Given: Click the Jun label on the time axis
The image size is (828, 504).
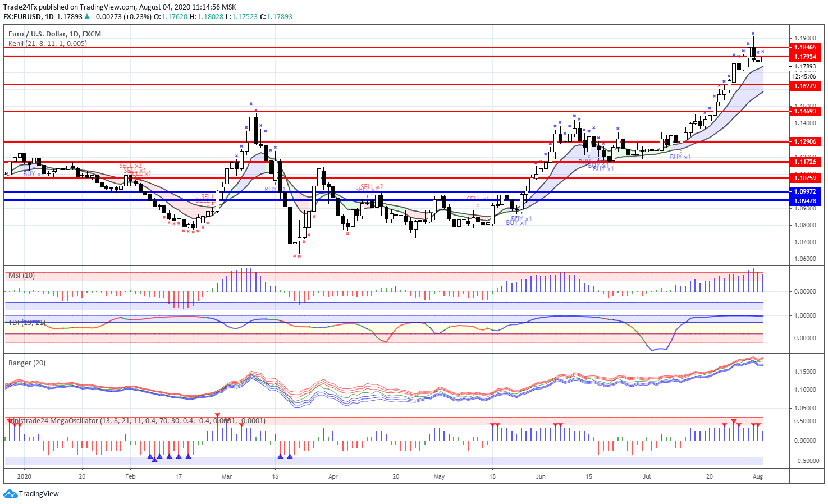Looking at the screenshot, I should [541, 476].
